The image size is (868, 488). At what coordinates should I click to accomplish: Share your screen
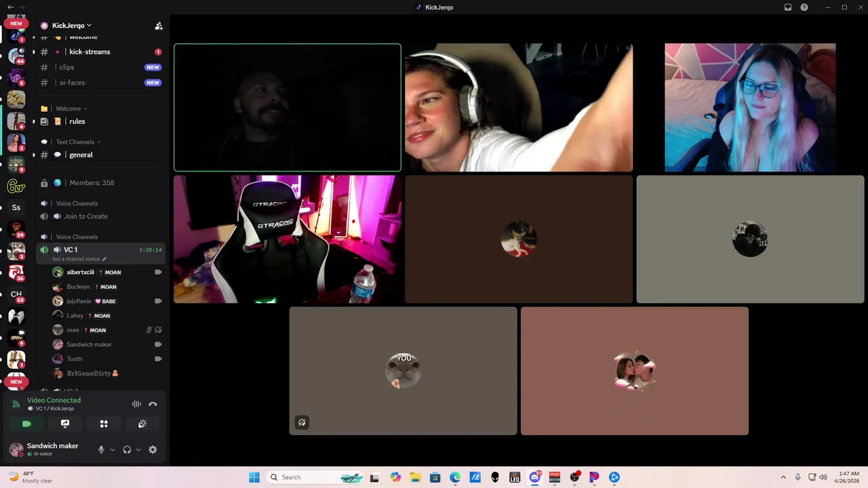(65, 424)
